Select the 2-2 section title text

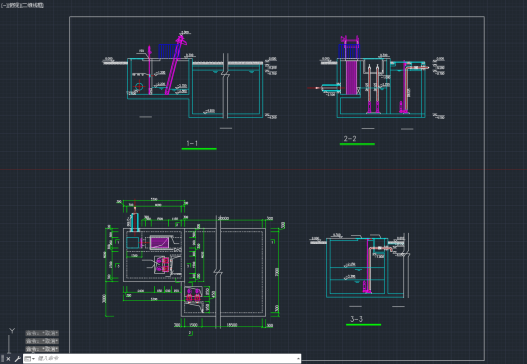click(350, 138)
